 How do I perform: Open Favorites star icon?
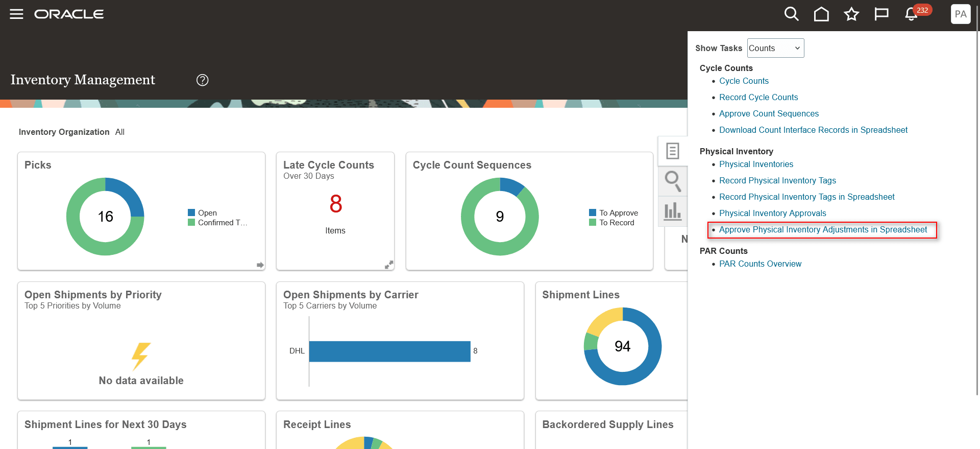pyautogui.click(x=851, y=14)
